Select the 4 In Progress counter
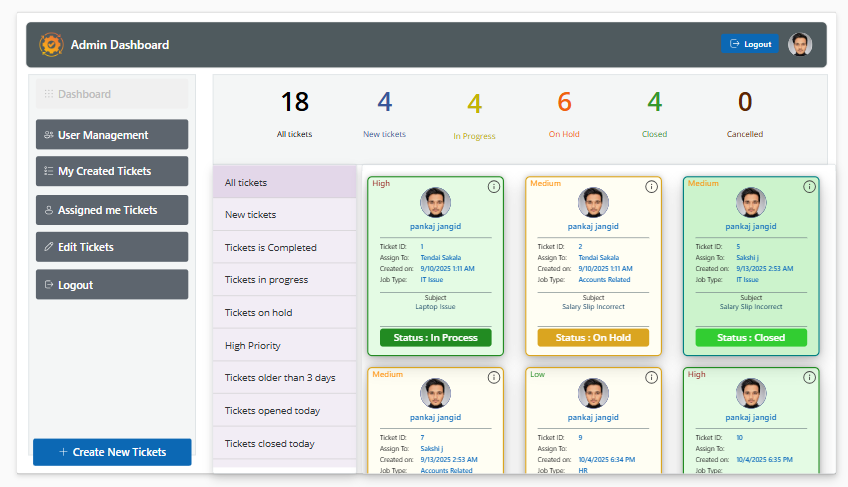The height and width of the screenshot is (487, 848). click(x=474, y=116)
